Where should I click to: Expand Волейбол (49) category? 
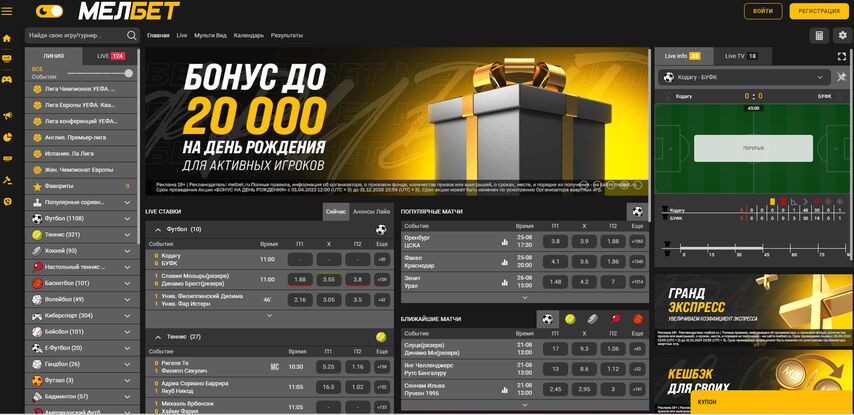click(x=81, y=300)
